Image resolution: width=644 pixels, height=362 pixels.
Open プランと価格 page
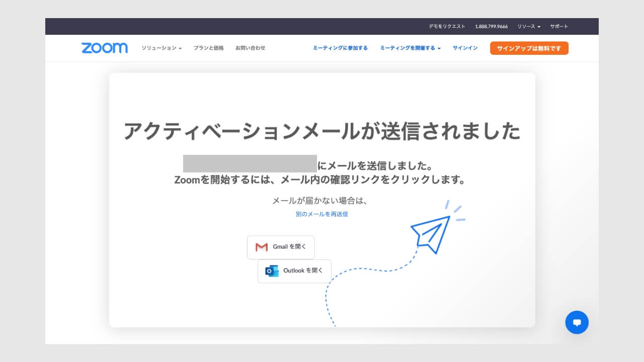(x=208, y=48)
